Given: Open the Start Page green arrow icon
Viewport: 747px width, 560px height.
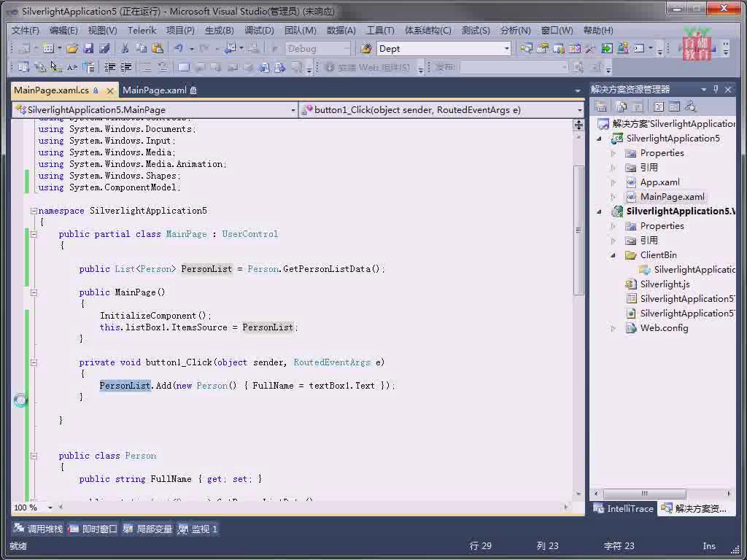Looking at the screenshot, I should click(606, 49).
